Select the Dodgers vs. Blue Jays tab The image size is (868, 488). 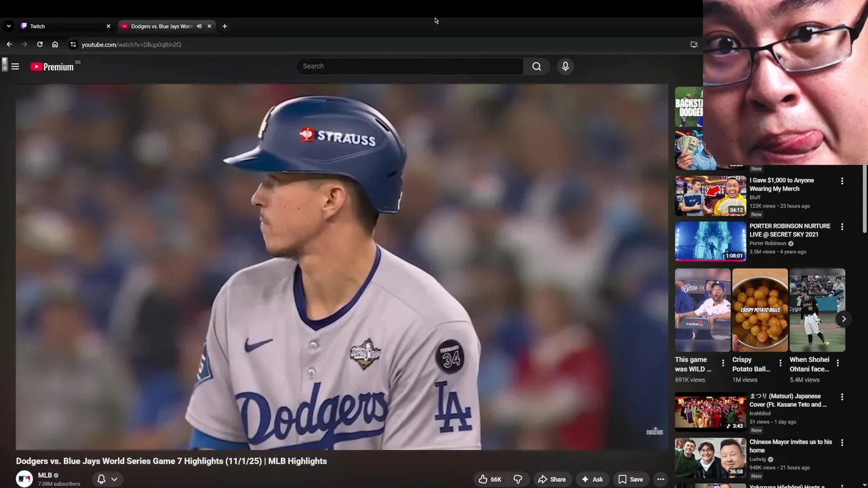(x=163, y=26)
